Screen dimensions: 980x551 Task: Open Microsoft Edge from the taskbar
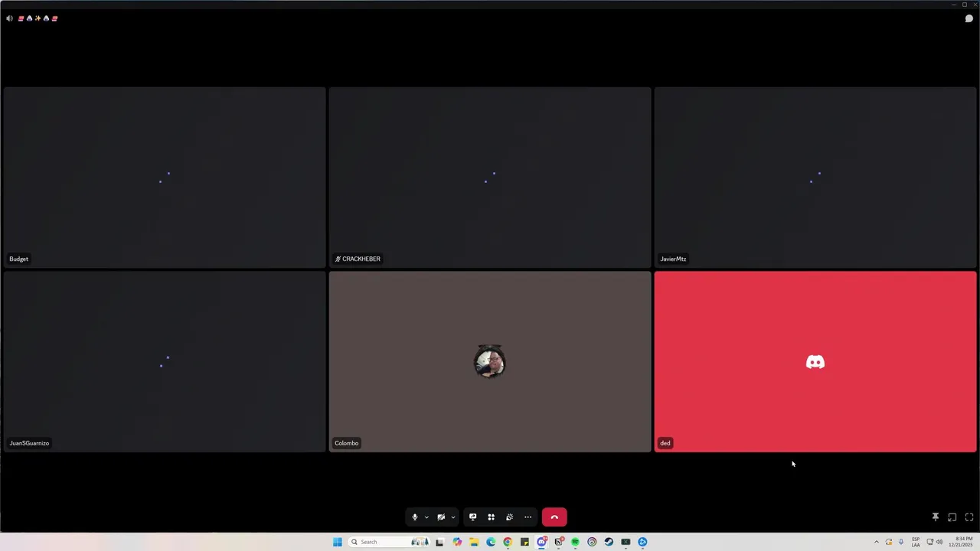(491, 542)
